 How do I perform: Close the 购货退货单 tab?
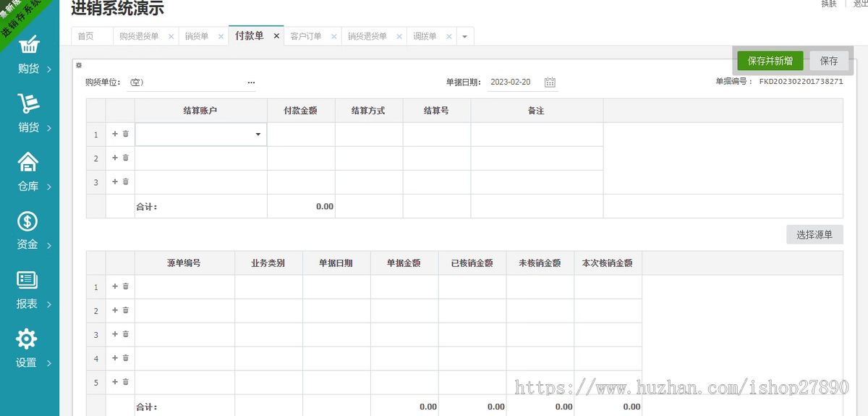tap(171, 36)
